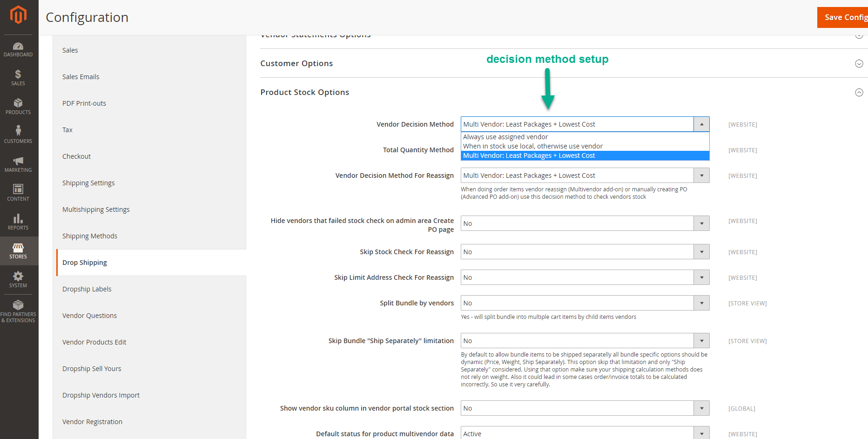This screenshot has width=868, height=439.
Task: Click the Magento logo icon
Action: tap(18, 15)
